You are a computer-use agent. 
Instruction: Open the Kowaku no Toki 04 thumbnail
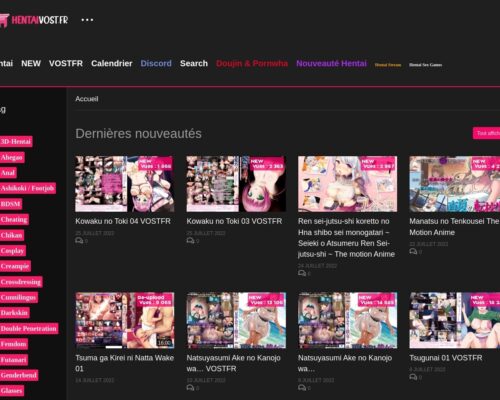click(x=125, y=184)
